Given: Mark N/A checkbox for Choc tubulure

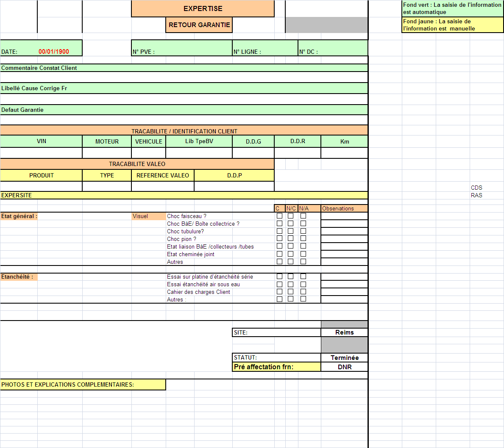Looking at the screenshot, I should point(303,231).
